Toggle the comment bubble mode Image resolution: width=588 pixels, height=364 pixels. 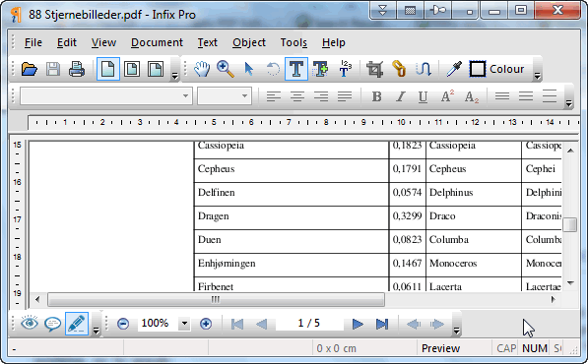53,324
